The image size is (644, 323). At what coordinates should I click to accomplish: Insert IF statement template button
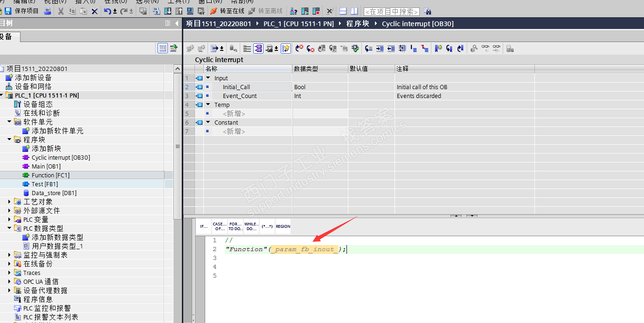pyautogui.click(x=204, y=226)
